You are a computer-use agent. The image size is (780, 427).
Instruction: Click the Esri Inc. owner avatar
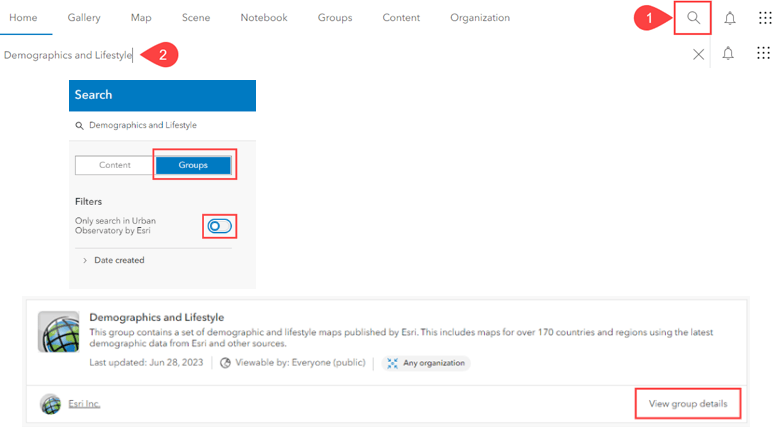(x=51, y=404)
